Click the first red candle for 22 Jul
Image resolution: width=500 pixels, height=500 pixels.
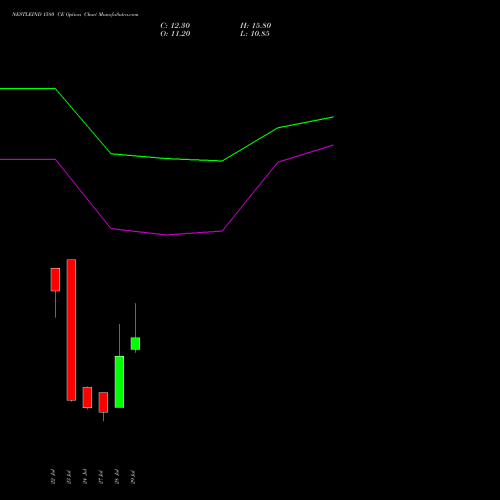55,280
